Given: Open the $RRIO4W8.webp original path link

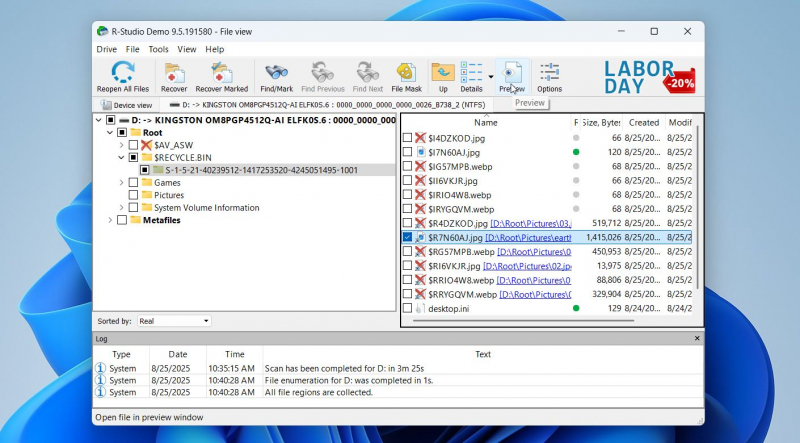Looking at the screenshot, I should tap(534, 280).
